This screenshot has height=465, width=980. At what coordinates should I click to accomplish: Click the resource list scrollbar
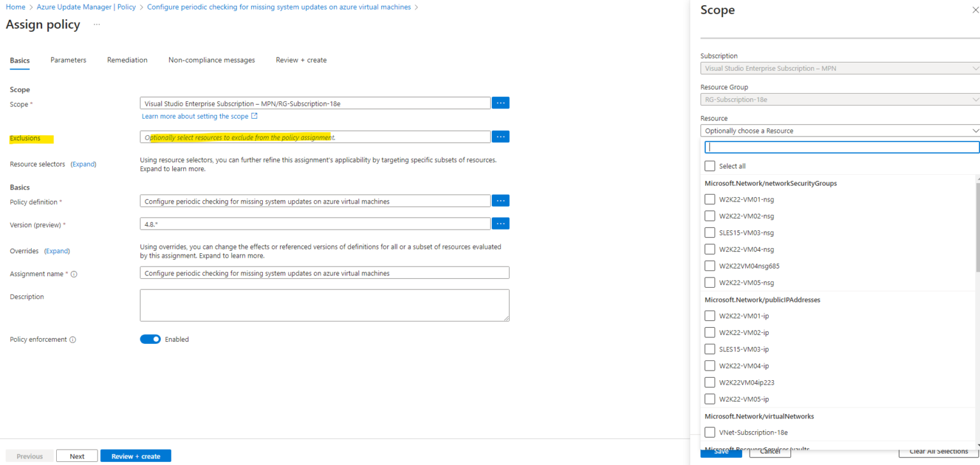coord(977,226)
